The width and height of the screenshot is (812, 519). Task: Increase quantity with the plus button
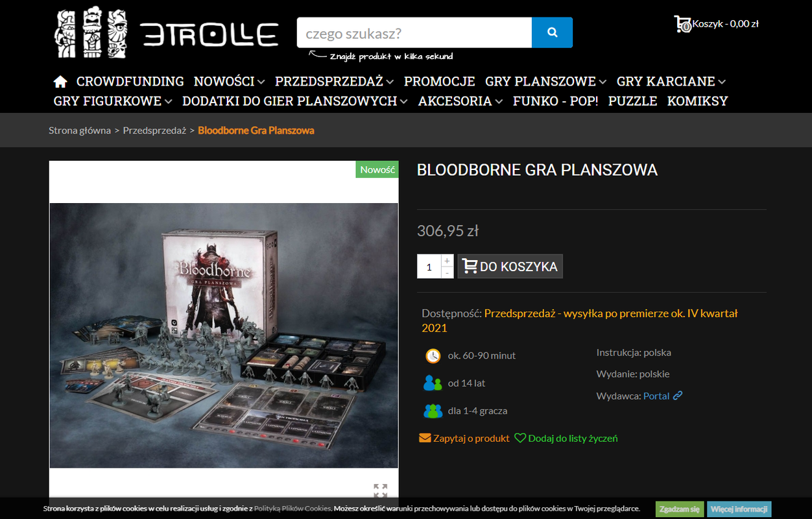point(447,260)
